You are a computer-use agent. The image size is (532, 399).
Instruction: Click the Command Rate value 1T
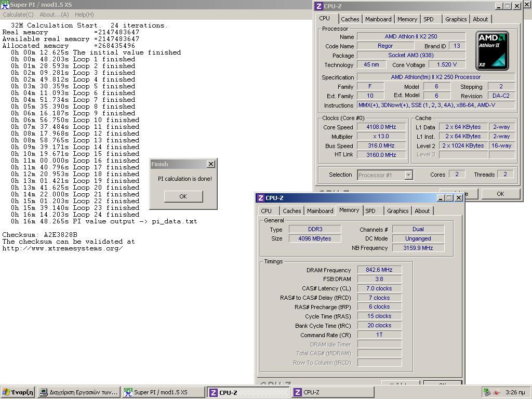coord(379,335)
